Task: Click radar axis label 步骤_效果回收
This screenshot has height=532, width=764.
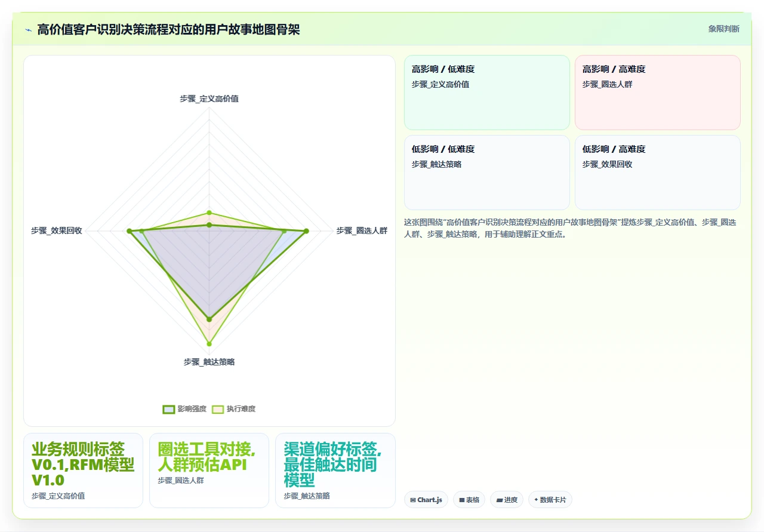Action: pyautogui.click(x=57, y=230)
